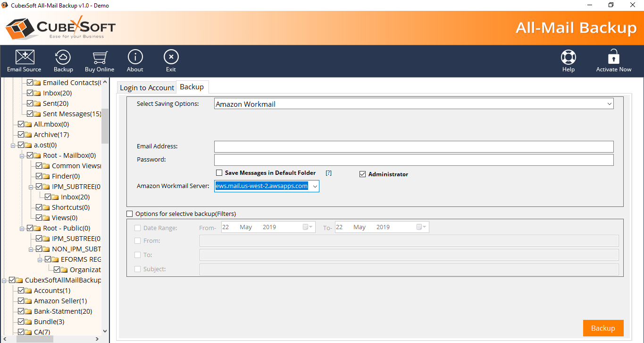
Task: Open the To date calendar picker
Action: click(422, 227)
